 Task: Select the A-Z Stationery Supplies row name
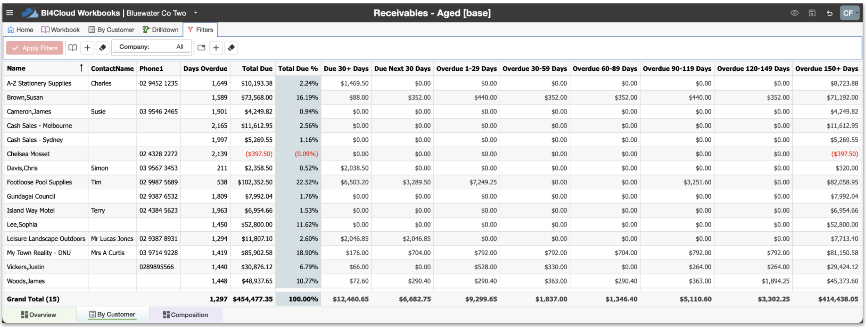point(39,83)
